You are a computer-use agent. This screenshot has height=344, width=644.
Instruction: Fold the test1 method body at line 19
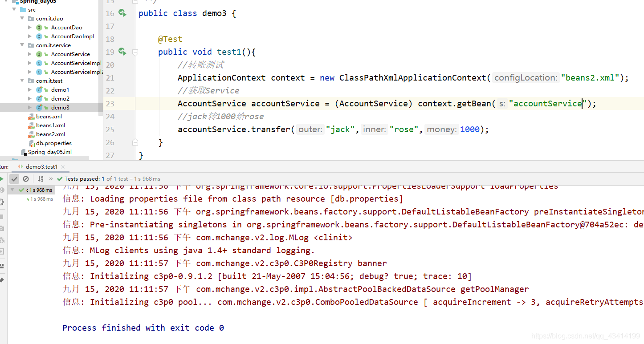(x=135, y=52)
